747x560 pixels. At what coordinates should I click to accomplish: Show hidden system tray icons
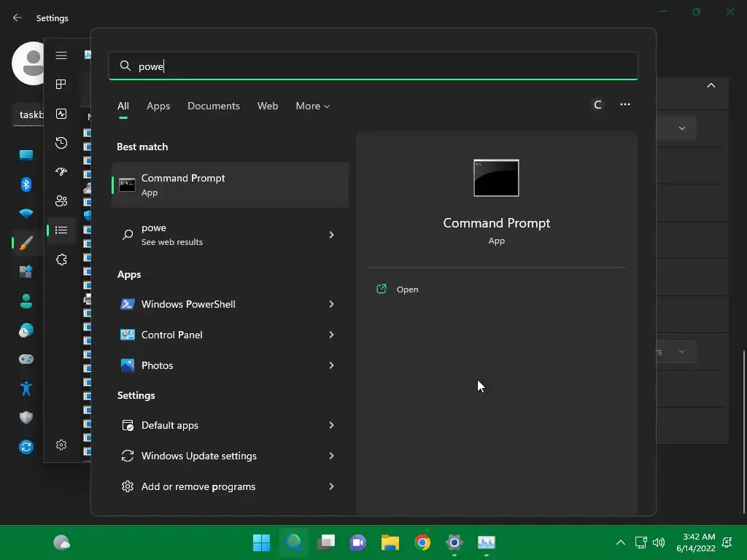pyautogui.click(x=620, y=542)
